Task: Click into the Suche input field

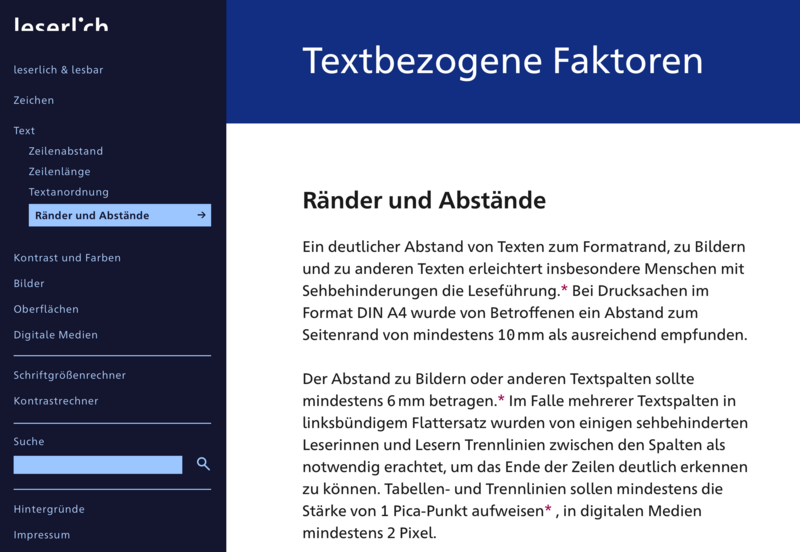Action: pos(98,465)
